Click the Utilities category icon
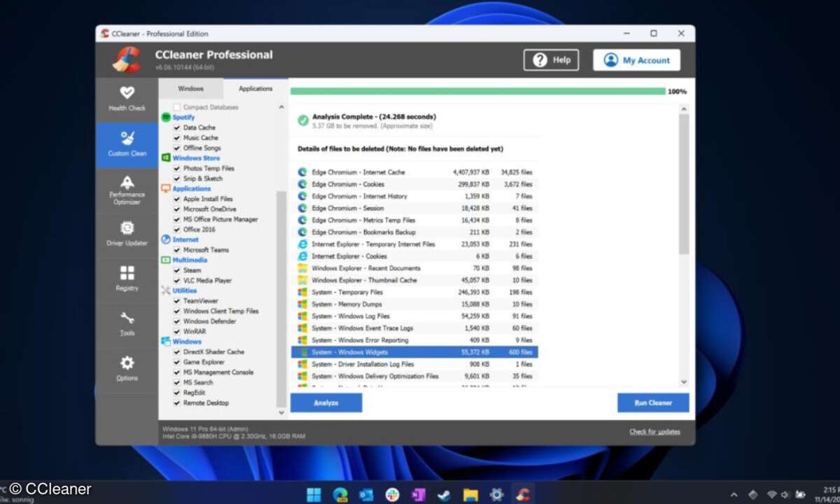Viewport: 840px width, 504px height. [166, 290]
